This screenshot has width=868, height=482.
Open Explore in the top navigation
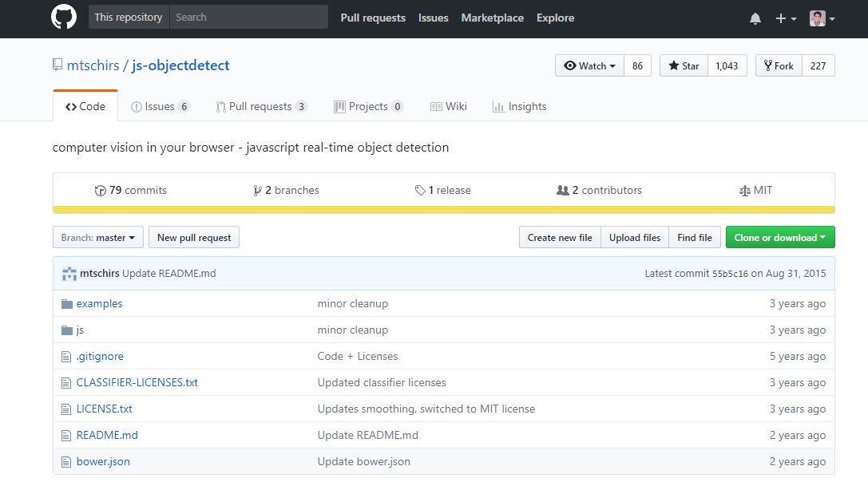[555, 18]
